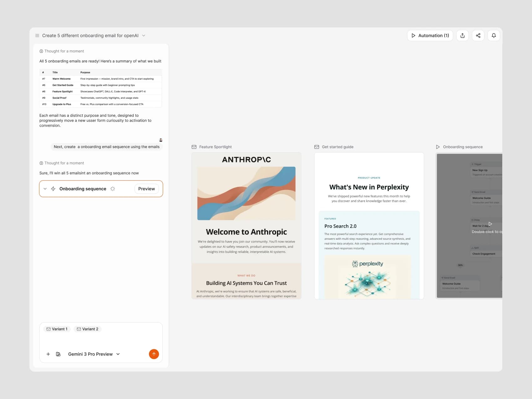The width and height of the screenshot is (532, 399).
Task: Click the 'Warm Welcome' table row
Action: [101, 79]
